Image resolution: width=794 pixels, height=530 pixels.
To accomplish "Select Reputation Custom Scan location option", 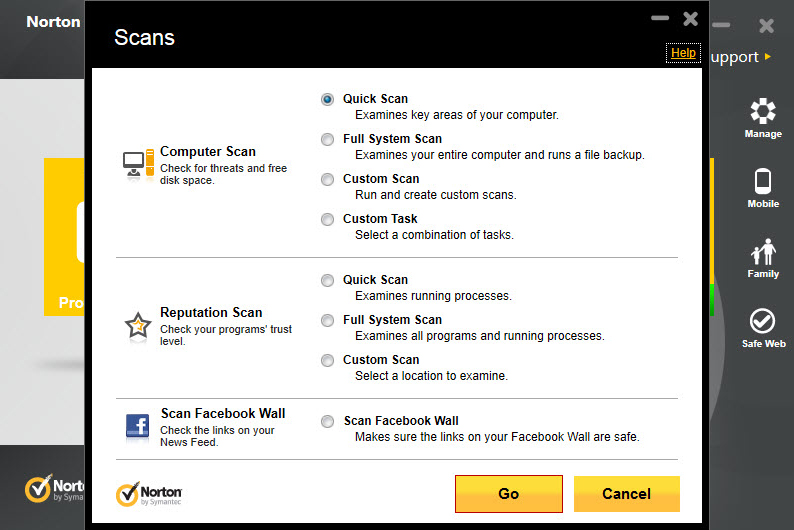I will pos(328,360).
